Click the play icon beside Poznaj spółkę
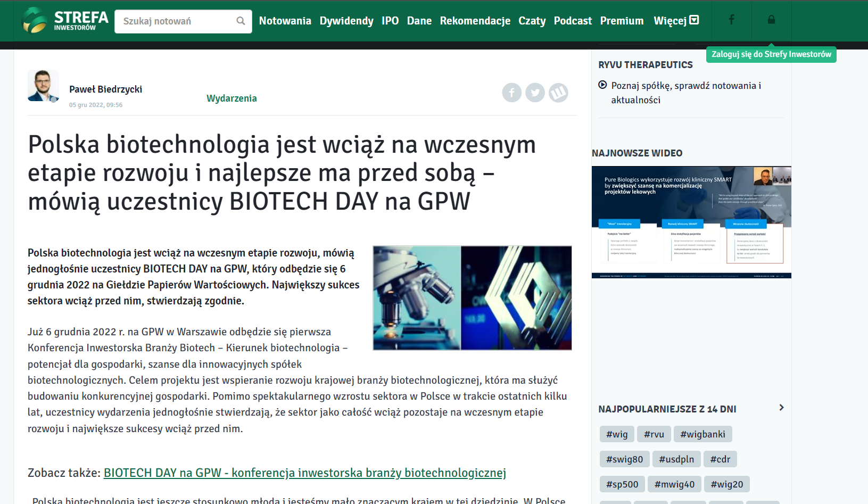Screen dimensions: 868x504 (x=602, y=85)
